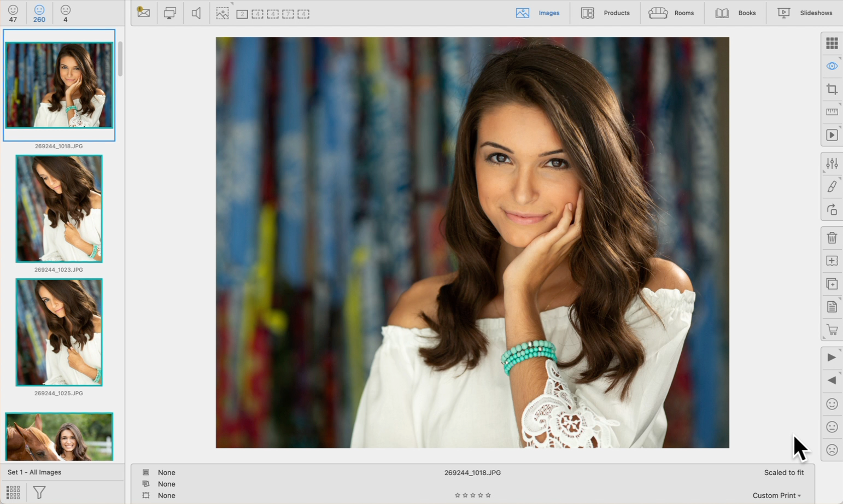This screenshot has height=504, width=843.
Task: Select the Crop tool in right toolbar
Action: 832,89
